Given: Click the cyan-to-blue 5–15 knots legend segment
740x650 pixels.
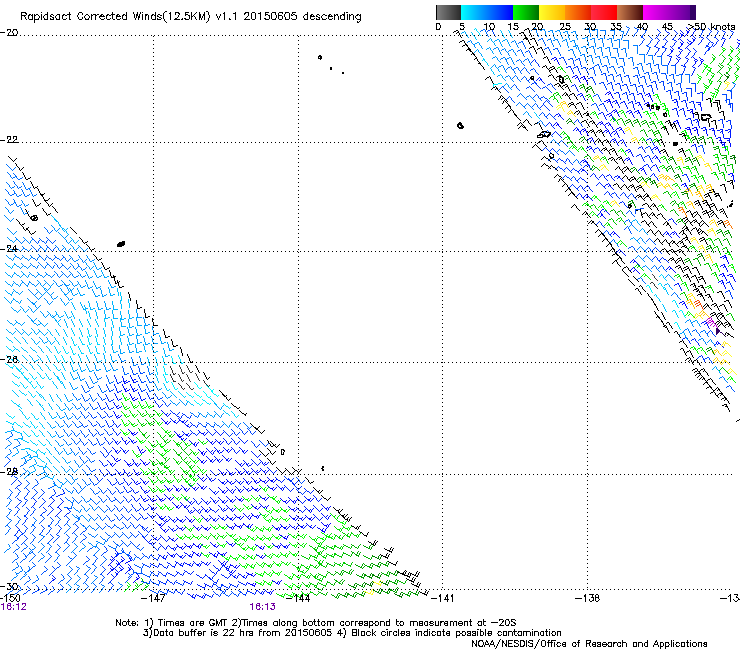Looking at the screenshot, I should click(487, 12).
